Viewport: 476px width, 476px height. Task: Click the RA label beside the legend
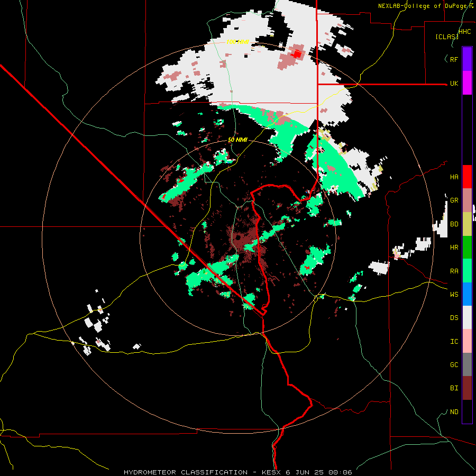click(454, 271)
